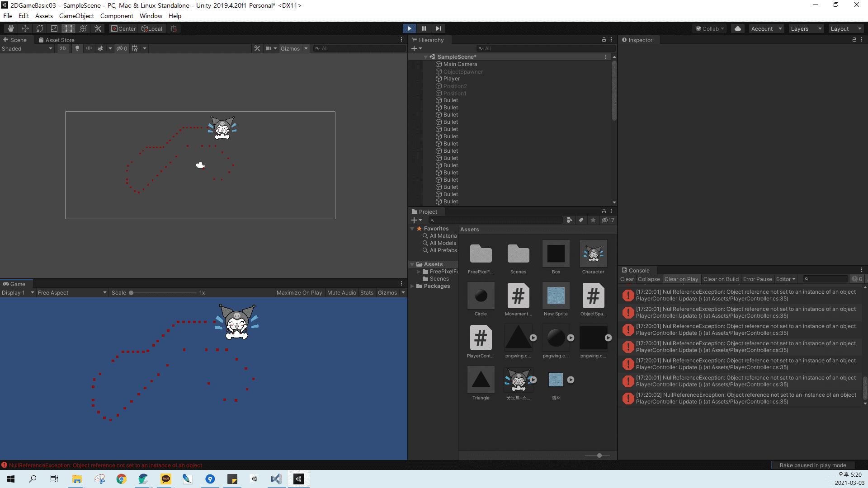Select the Transform tool

click(83, 28)
